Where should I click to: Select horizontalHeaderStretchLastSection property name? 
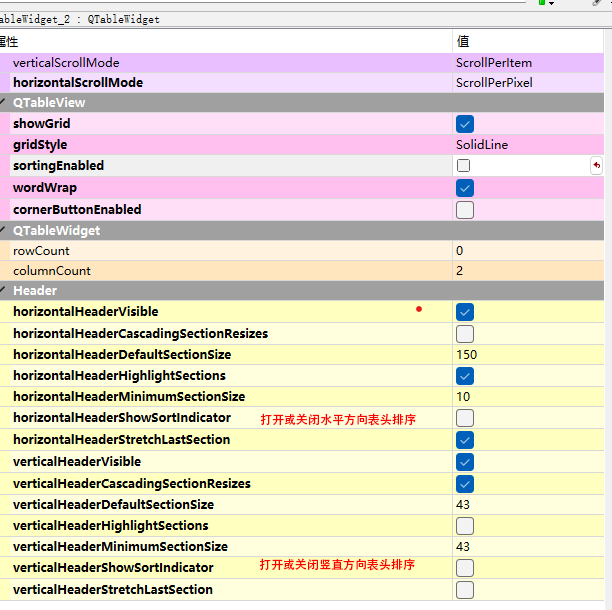pos(121,439)
